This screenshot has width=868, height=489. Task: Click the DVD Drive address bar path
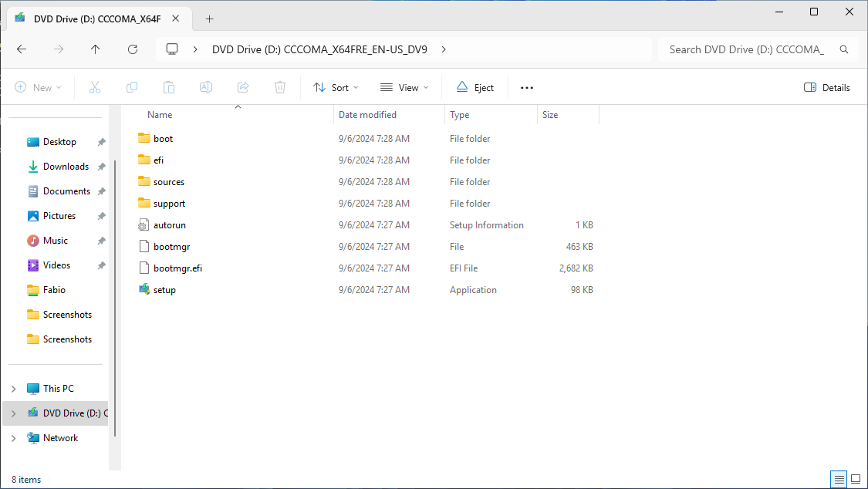click(x=319, y=49)
